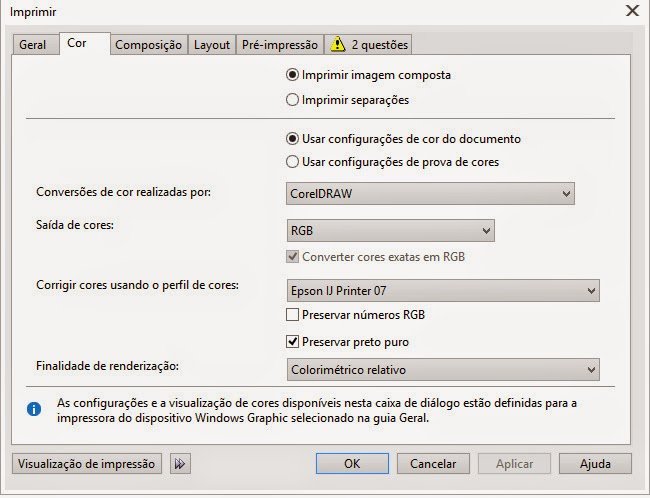Choose Usar configurações de prova de cores
The image size is (650, 498).
293,161
